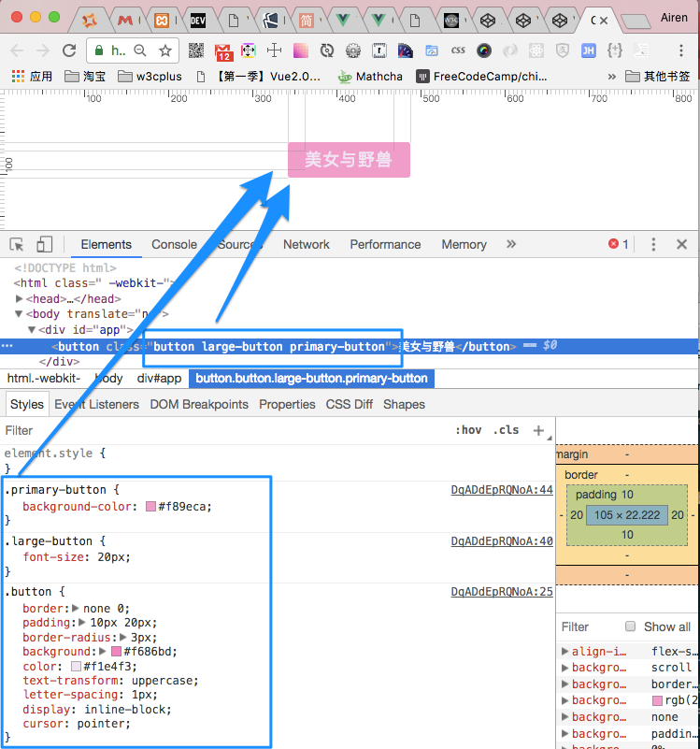Open the curly braces extension icon
The image size is (700, 749).
615,50
